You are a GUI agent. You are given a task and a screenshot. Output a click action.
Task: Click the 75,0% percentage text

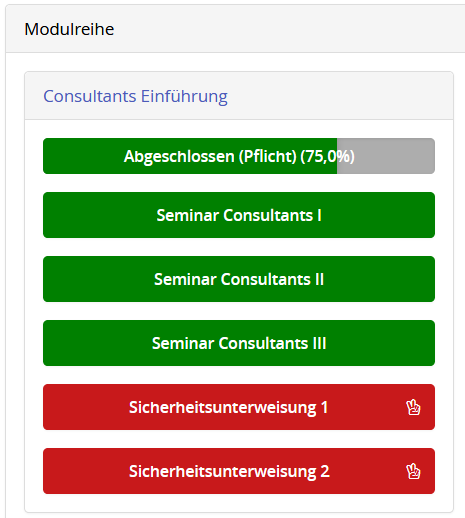327,156
